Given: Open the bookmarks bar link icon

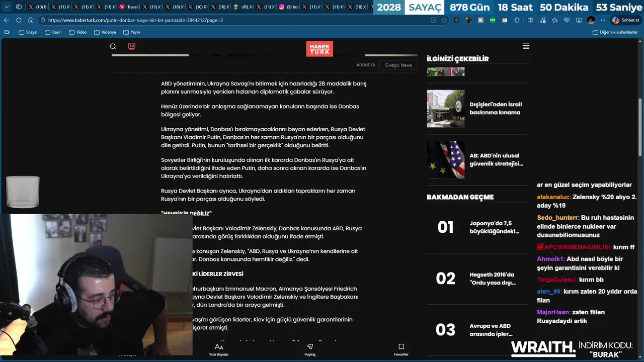Looking at the screenshot, I should click(x=7, y=32).
